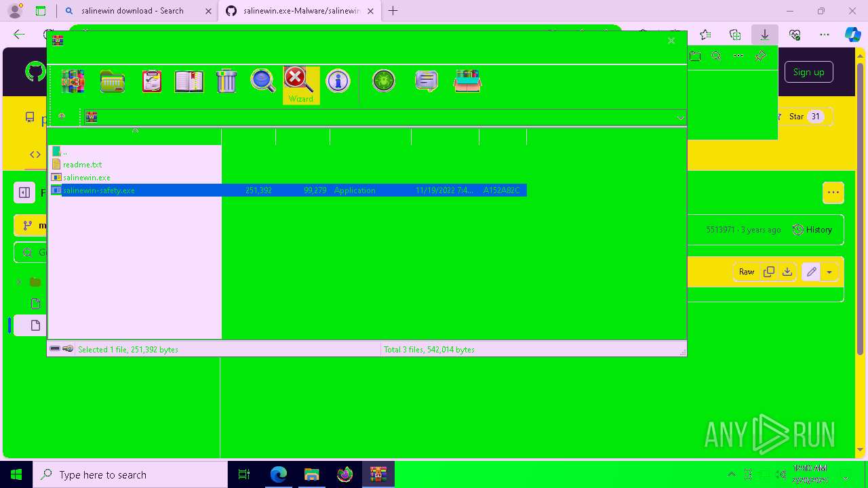Expand the WinRAR address path dropdown

pos(680,118)
